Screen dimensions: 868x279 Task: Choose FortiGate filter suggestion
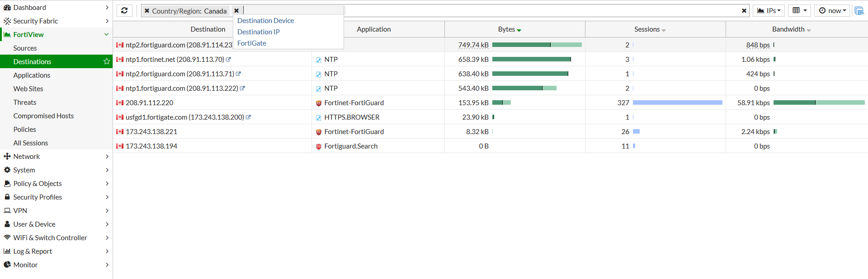251,43
